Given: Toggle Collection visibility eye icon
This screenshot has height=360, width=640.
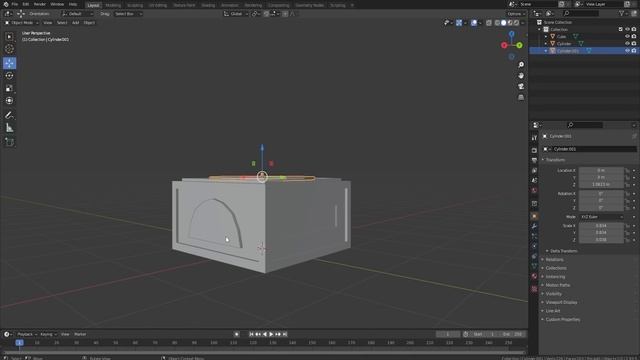Looking at the screenshot, I should [627, 29].
